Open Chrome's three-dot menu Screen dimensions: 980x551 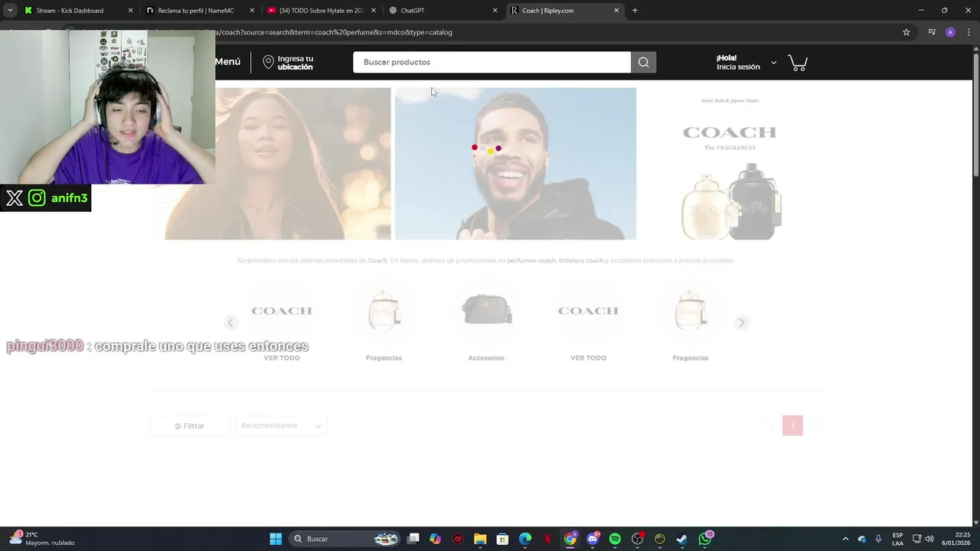[x=969, y=32]
